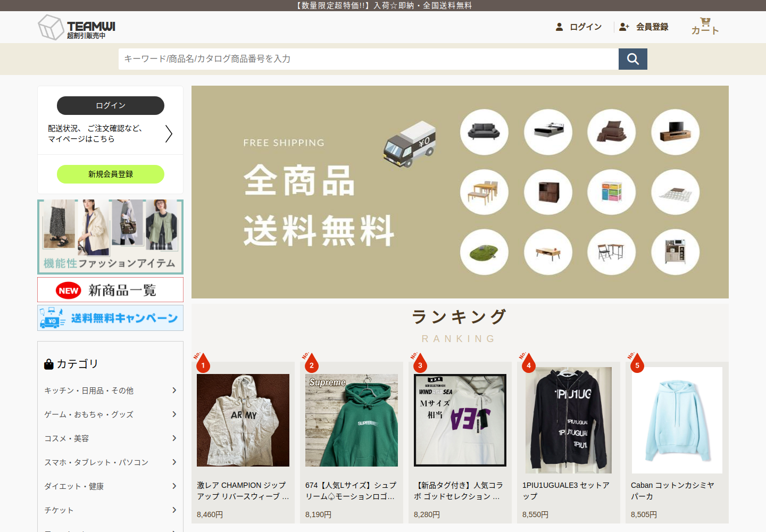Open rank 1 CHAMPION hoodie image
Screen dimensions: 766x532
[243, 420]
